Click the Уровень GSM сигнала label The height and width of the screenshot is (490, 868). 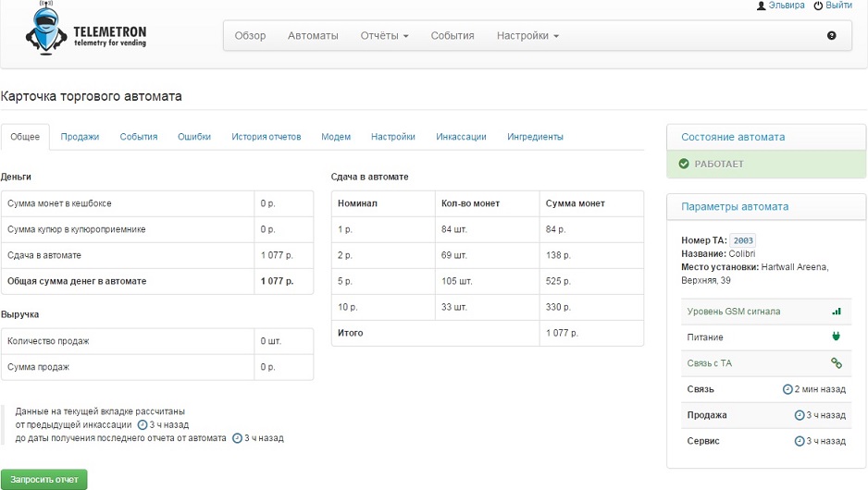tap(734, 312)
